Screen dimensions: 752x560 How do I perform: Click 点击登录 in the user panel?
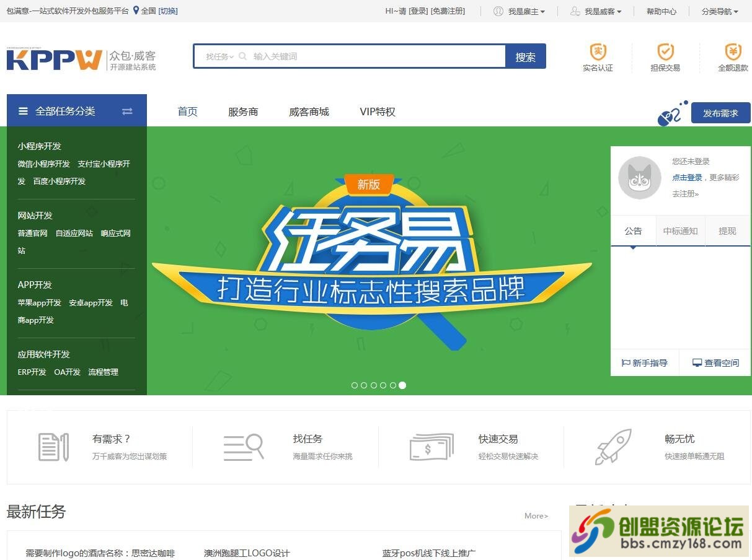pos(687,177)
